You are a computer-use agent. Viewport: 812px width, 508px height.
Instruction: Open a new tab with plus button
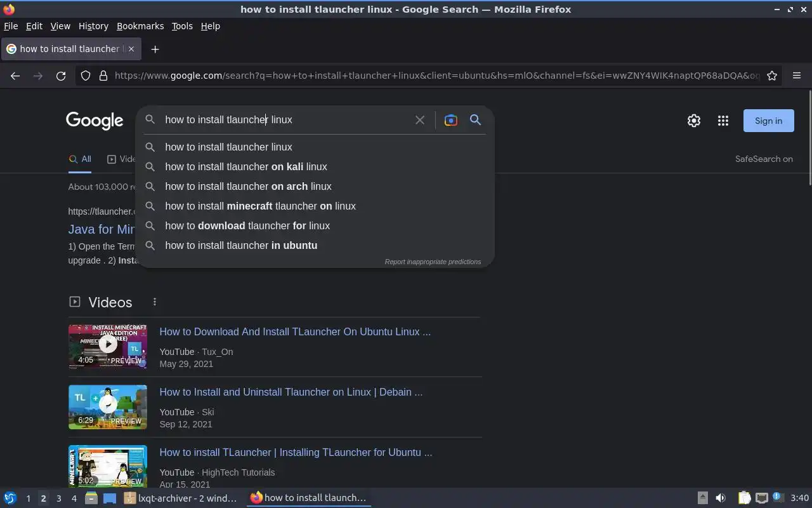click(x=155, y=49)
